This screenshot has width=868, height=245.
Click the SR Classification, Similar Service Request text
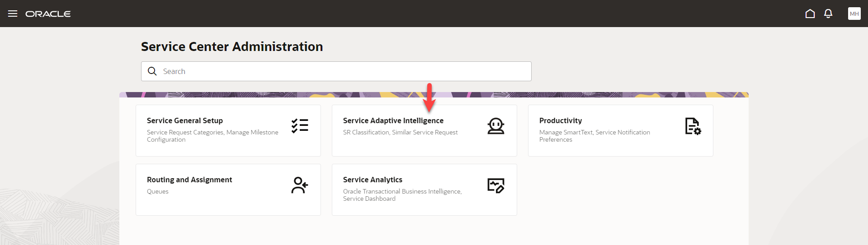[400, 132]
